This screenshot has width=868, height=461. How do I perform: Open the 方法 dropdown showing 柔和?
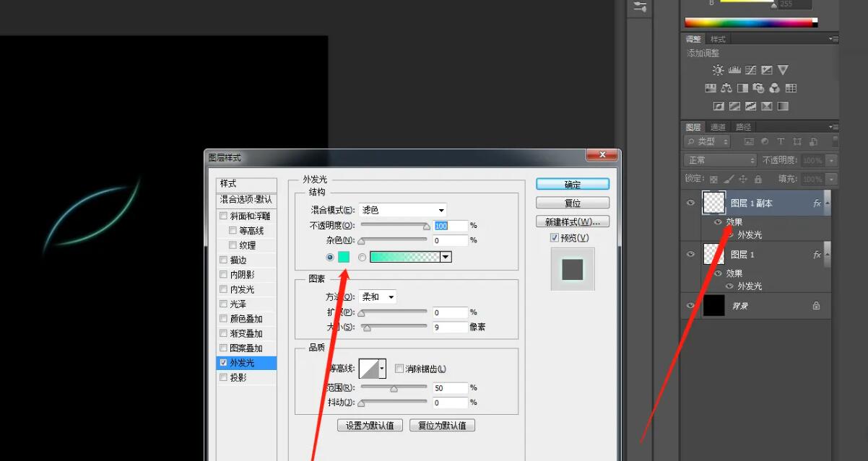coord(376,297)
